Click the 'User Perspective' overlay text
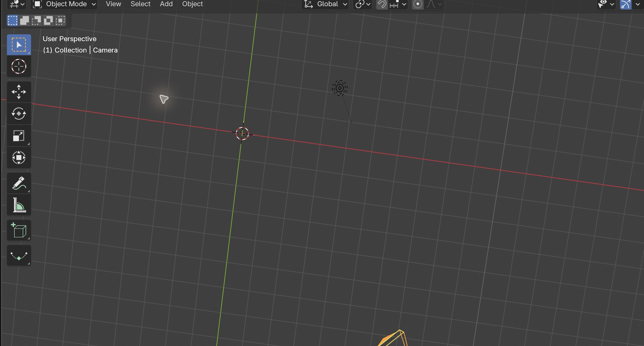 point(69,39)
